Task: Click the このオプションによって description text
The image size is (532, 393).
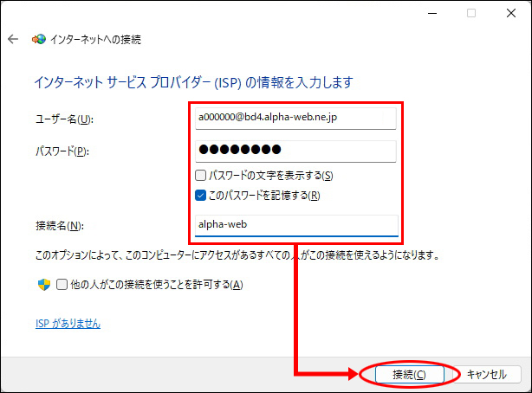Action: click(237, 255)
